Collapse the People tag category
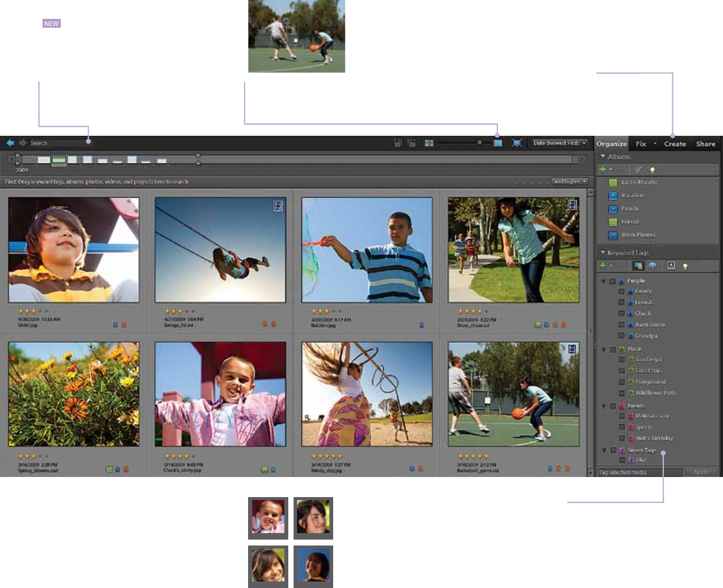 coord(603,281)
